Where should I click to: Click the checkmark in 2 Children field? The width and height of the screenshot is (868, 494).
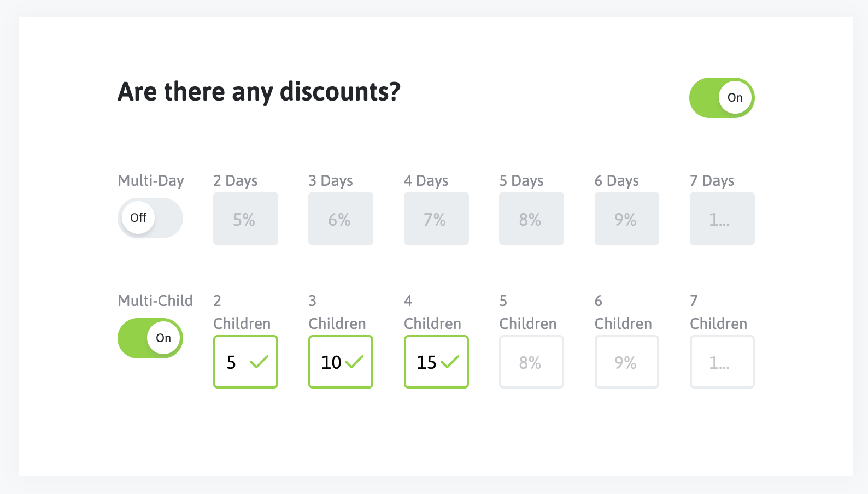(x=259, y=362)
